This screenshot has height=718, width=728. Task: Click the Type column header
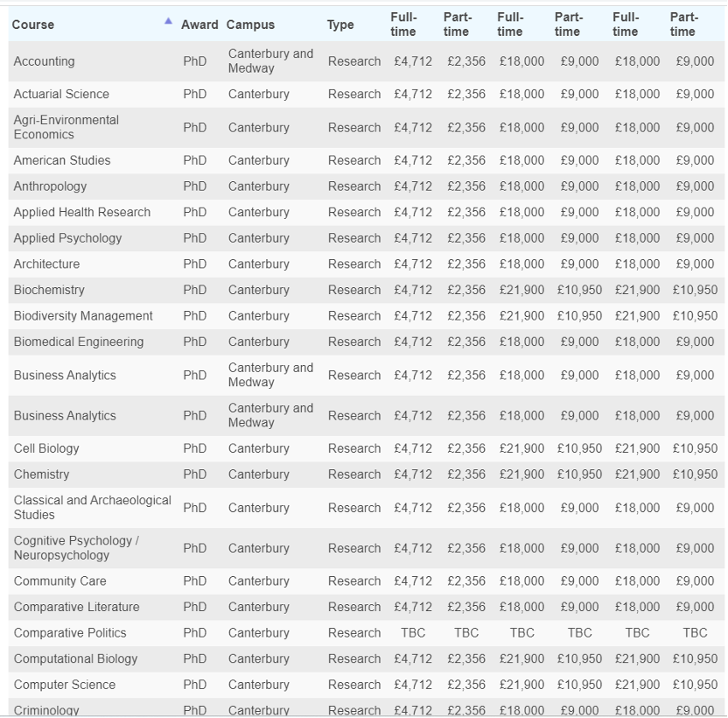[340, 25]
